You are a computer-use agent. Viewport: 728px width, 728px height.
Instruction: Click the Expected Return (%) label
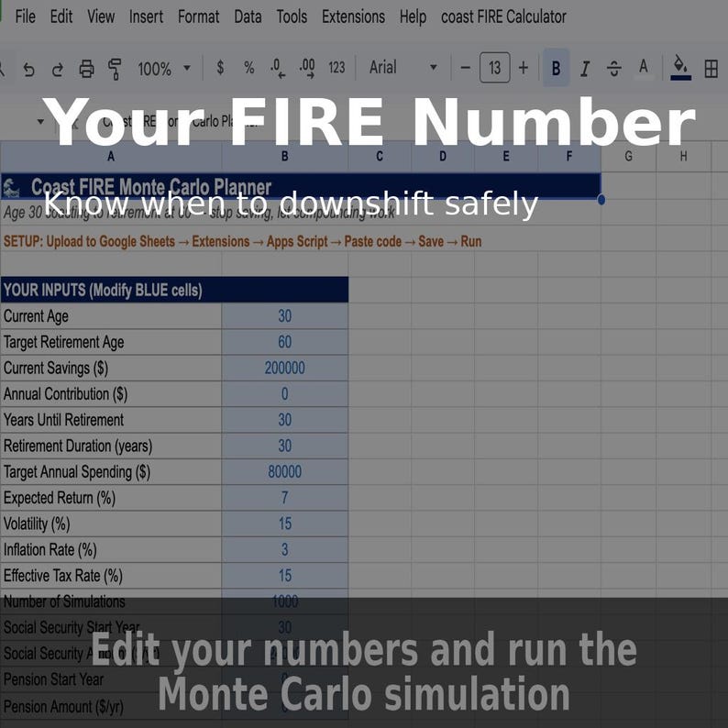point(111,498)
